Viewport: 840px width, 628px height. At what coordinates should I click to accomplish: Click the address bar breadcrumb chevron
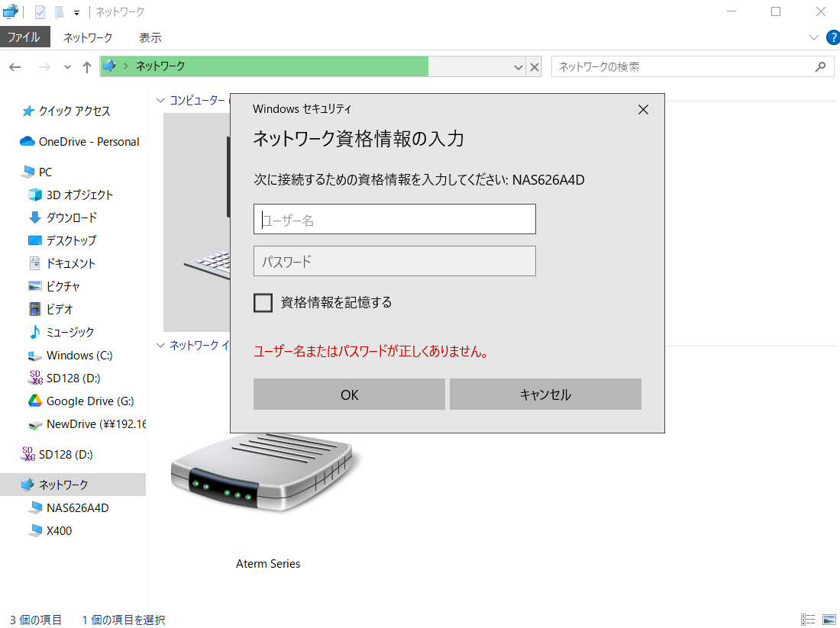coord(126,66)
